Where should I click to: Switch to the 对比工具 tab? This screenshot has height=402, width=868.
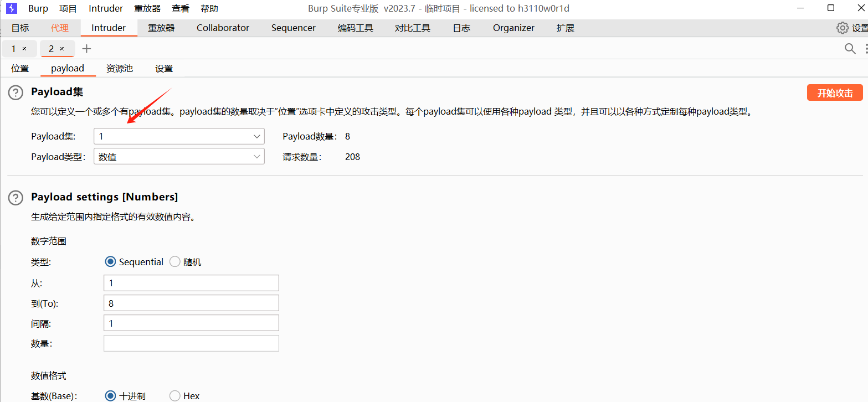coord(413,28)
